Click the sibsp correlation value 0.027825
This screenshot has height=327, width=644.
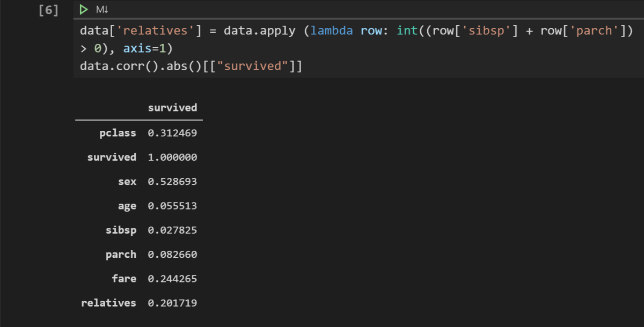(173, 229)
